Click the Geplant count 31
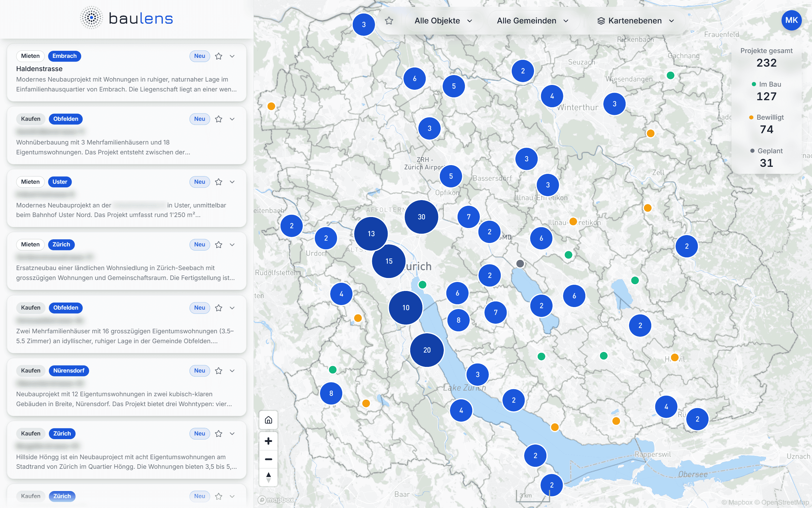The width and height of the screenshot is (812, 508). [x=766, y=163]
